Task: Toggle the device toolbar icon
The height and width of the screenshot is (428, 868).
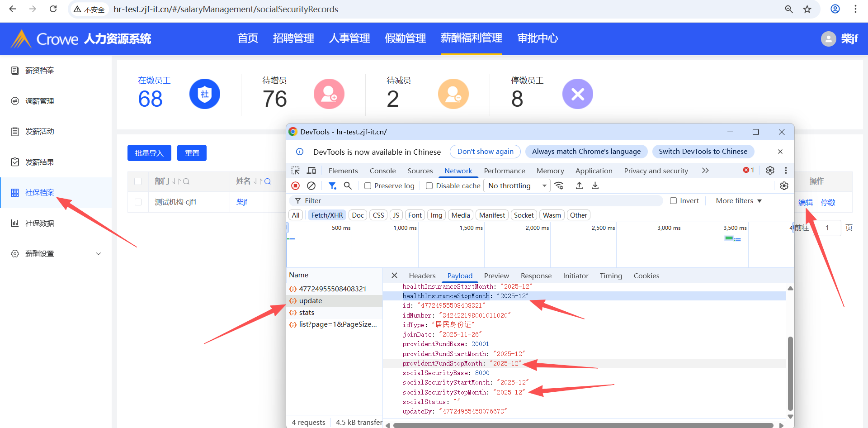Action: tap(311, 171)
